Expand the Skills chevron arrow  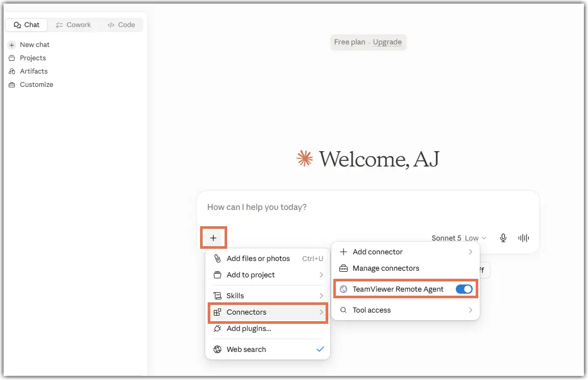pos(322,296)
